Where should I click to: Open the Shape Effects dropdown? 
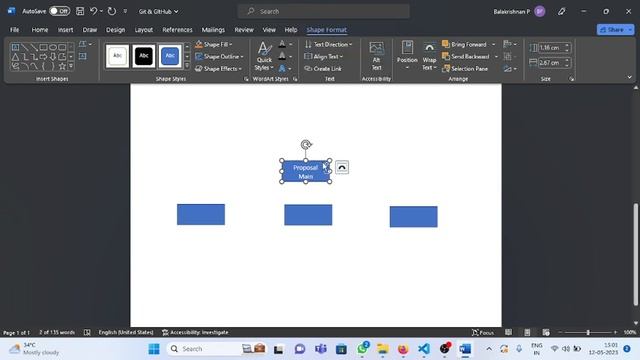[x=218, y=69]
